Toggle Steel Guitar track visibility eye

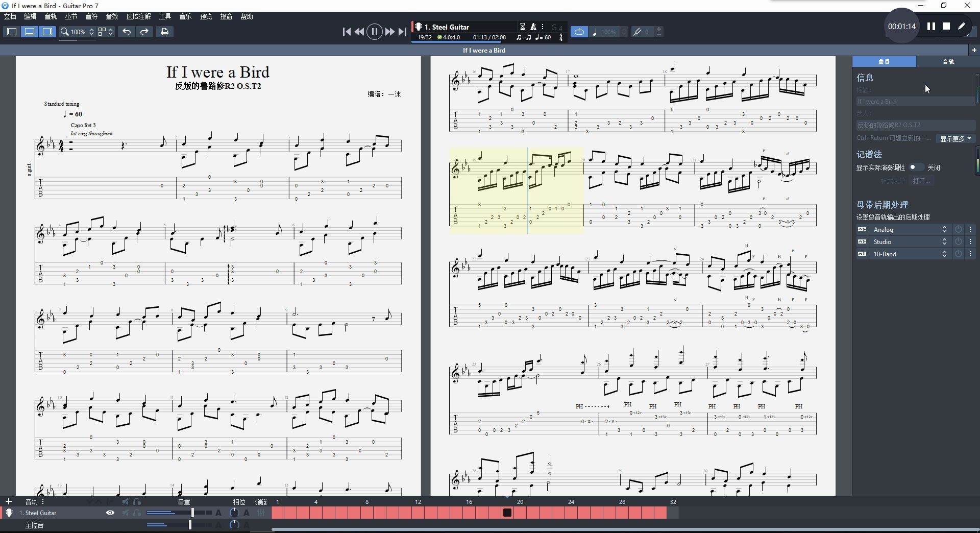(x=110, y=513)
